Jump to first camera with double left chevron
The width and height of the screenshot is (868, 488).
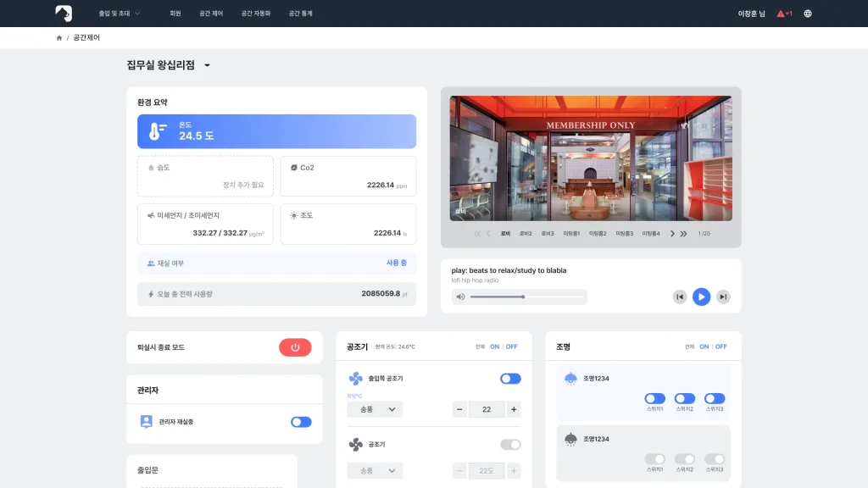coord(477,234)
